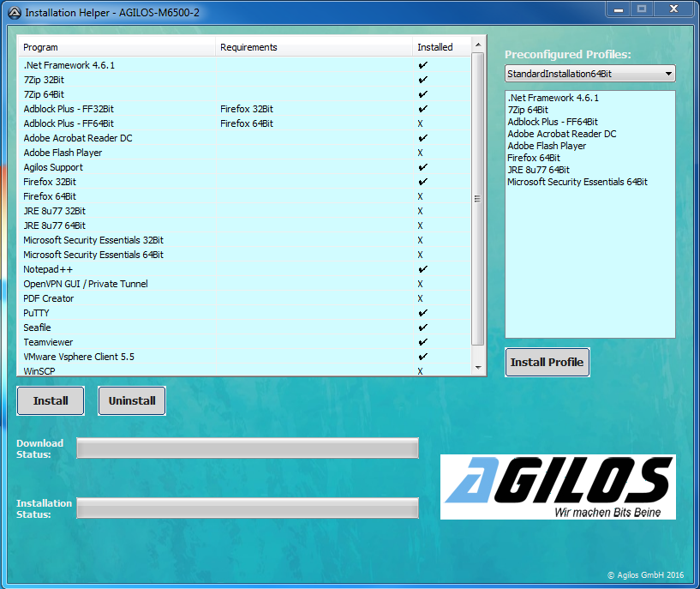Click the Install button
Image resolution: width=700 pixels, height=589 pixels.
click(51, 401)
